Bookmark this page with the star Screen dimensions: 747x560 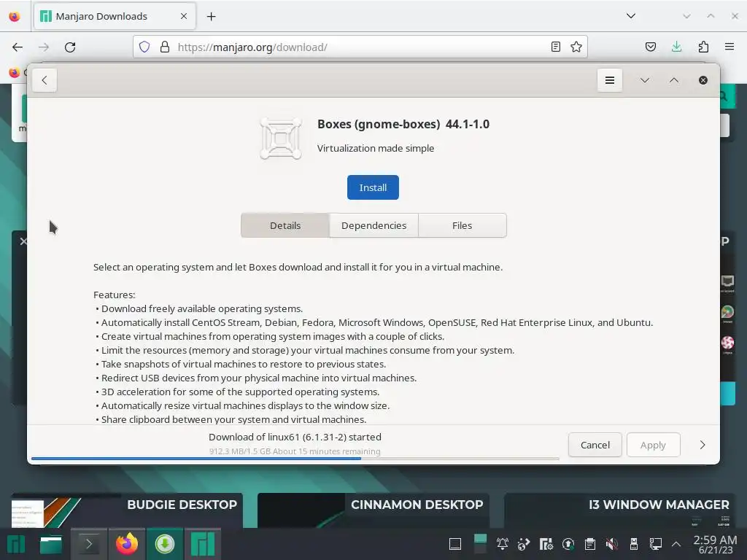[x=576, y=47]
